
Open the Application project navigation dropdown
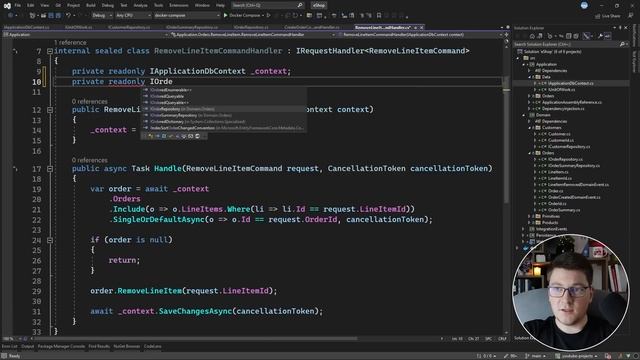coord(86,35)
